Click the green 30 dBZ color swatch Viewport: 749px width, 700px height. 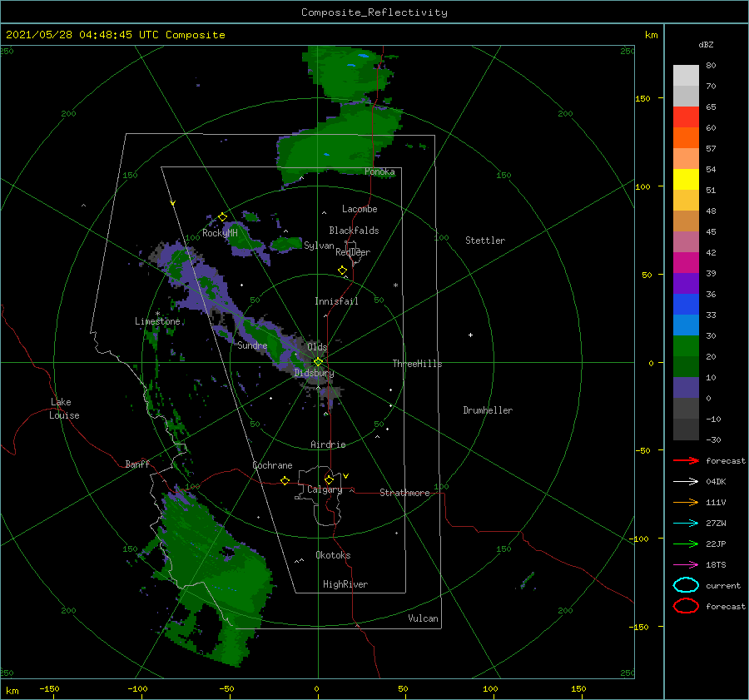[x=686, y=345]
